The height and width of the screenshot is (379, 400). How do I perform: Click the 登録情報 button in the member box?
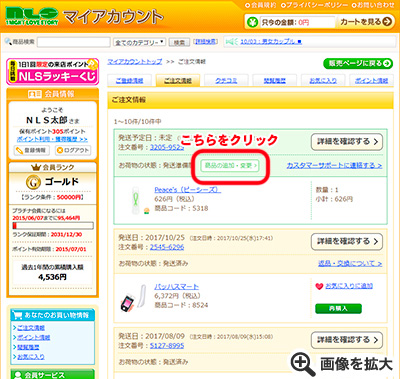32,150
